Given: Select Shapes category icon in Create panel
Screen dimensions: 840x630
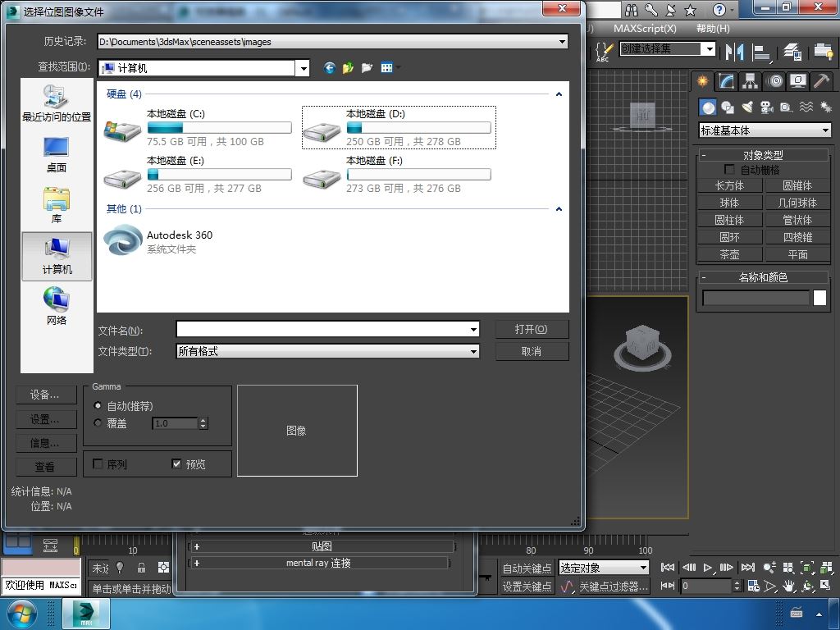Looking at the screenshot, I should [728, 107].
